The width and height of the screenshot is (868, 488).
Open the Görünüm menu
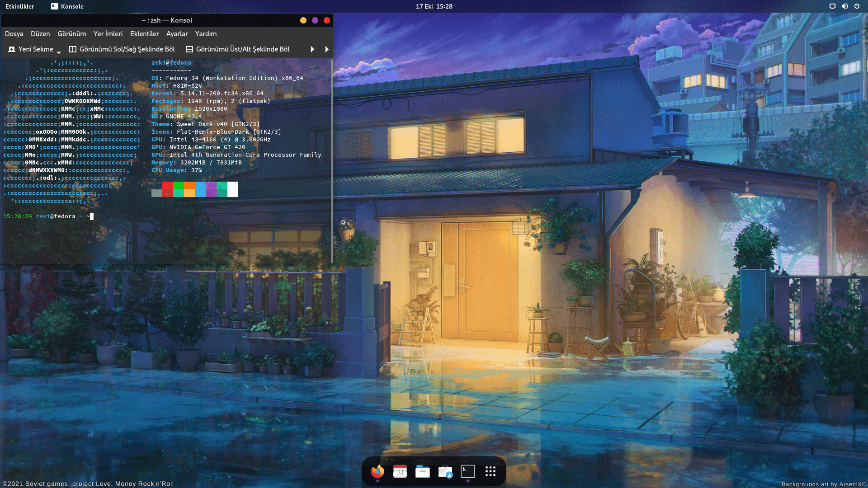tap(71, 34)
